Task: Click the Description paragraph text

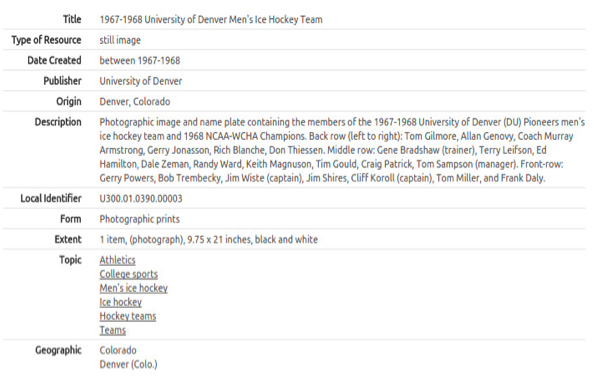Action: pyautogui.click(x=342, y=150)
